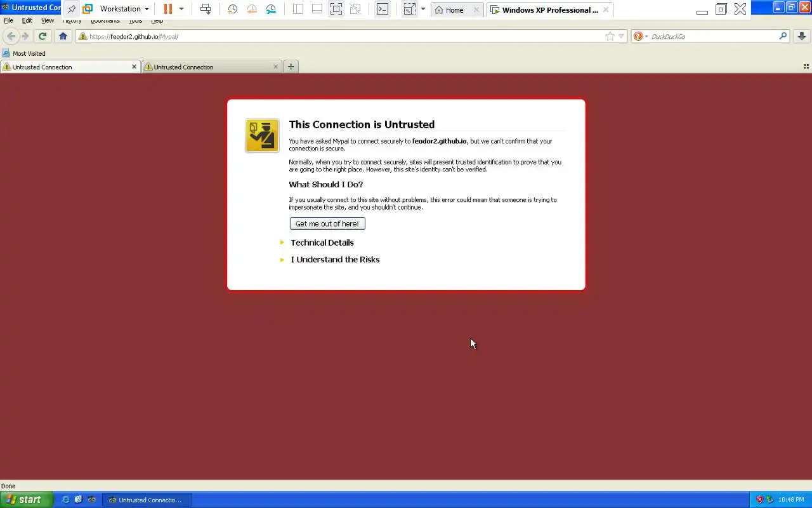Viewport: 812px width, 508px height.
Task: Close the Windows XP Professional VM tab
Action: [606, 10]
